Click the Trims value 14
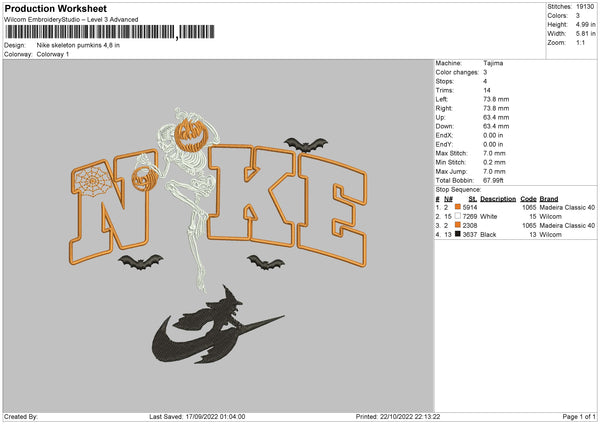This screenshot has width=600, height=424. 487,90
